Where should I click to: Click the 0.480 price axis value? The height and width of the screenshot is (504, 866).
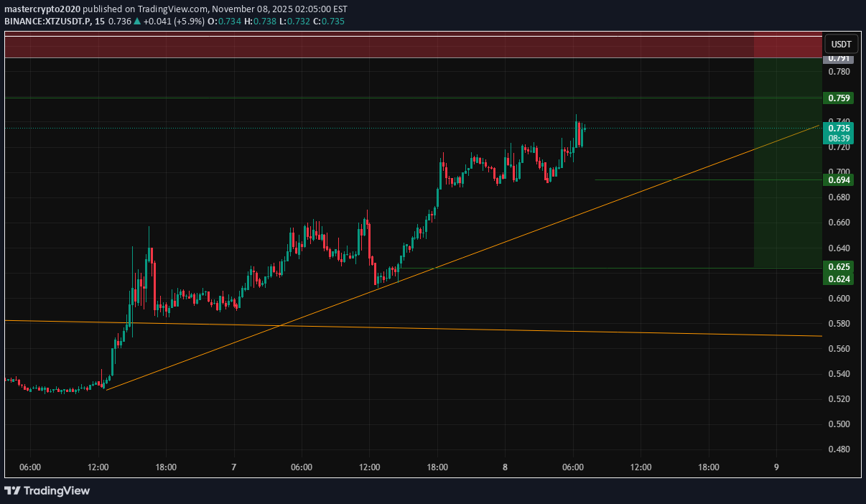tap(841, 449)
